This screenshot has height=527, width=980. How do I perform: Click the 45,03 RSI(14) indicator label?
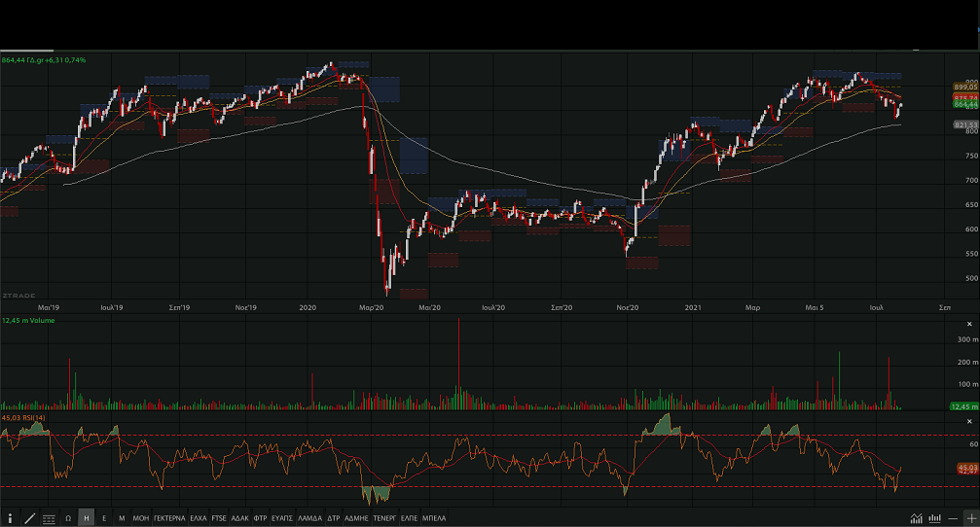(23, 418)
